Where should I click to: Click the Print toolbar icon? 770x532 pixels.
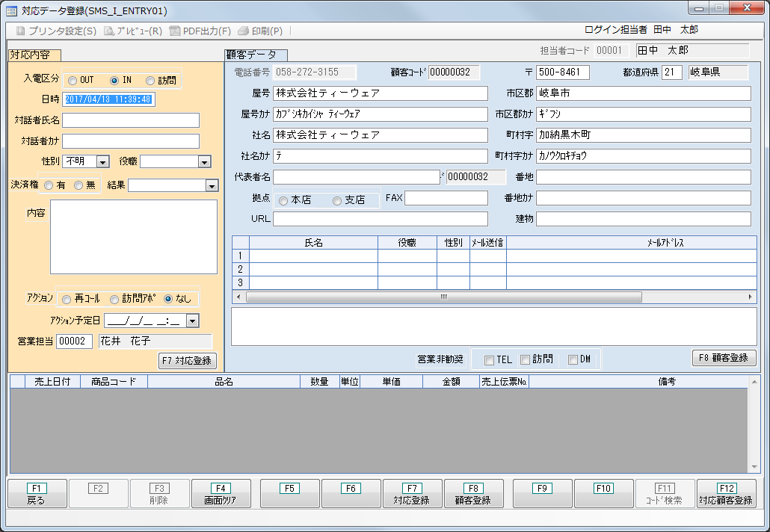click(243, 31)
